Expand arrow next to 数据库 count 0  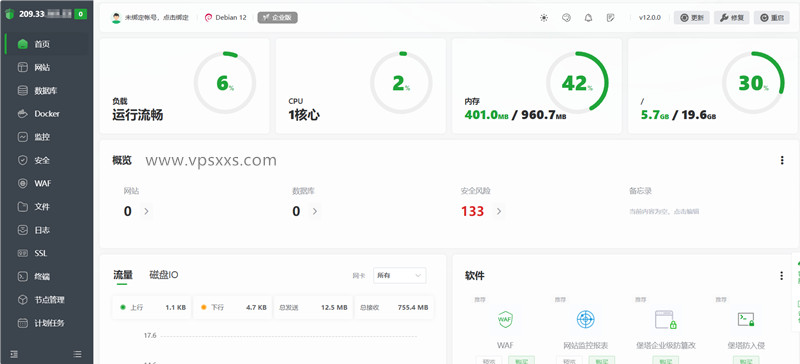coord(314,211)
